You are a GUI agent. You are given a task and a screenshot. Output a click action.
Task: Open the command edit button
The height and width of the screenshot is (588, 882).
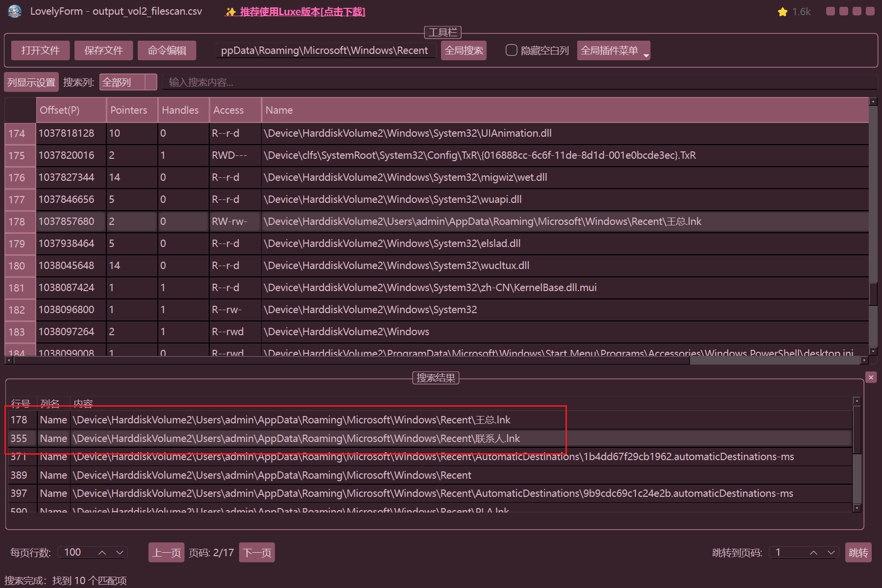tap(167, 50)
